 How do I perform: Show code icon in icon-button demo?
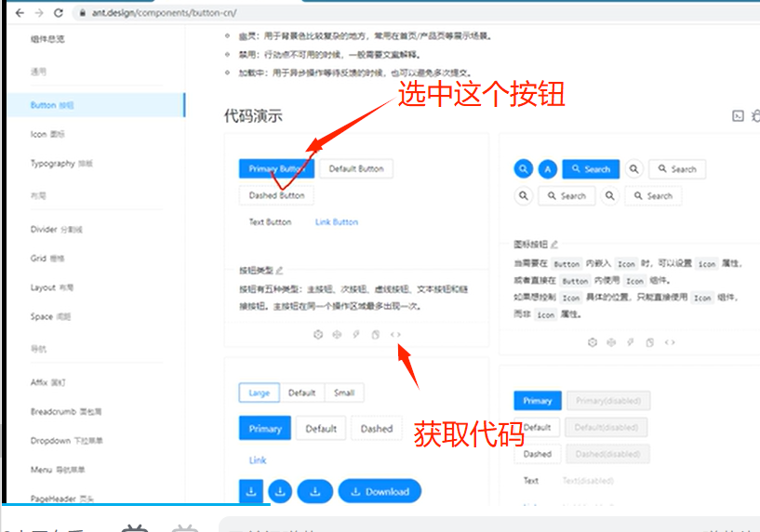coord(670,342)
